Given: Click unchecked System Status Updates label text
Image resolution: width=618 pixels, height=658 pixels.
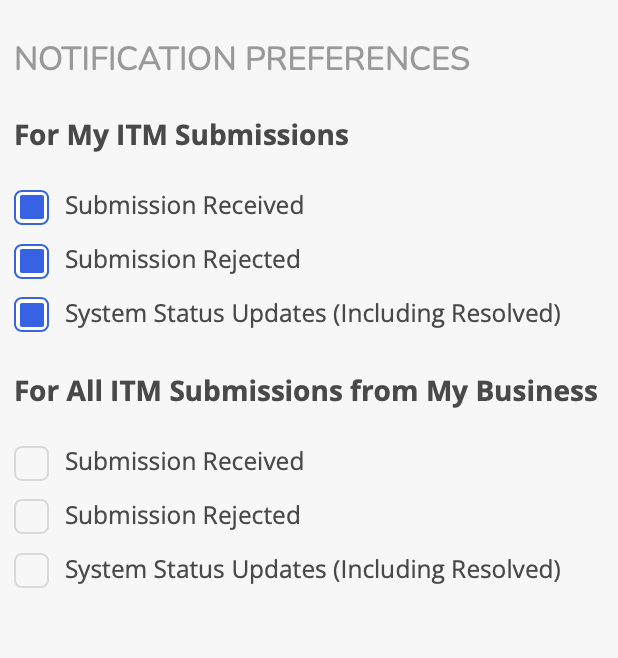Looking at the screenshot, I should 313,570.
